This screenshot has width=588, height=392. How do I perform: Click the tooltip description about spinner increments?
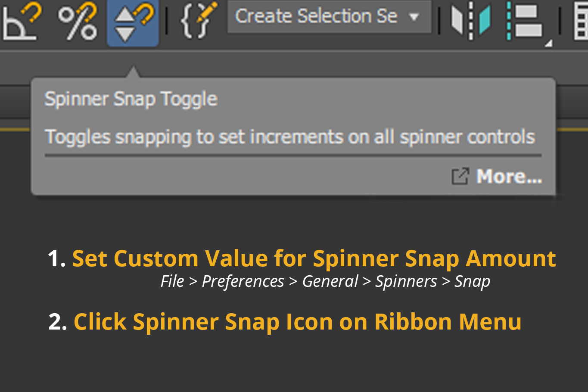290,137
